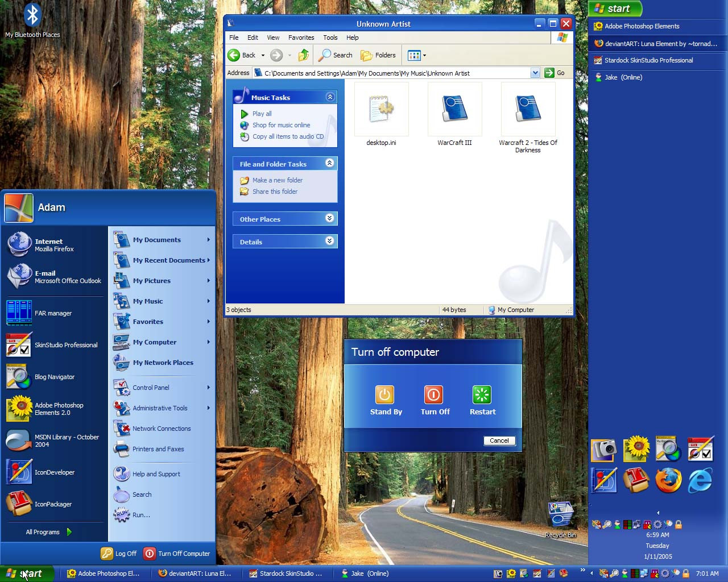The height and width of the screenshot is (582, 728).
Task: Open Run... from the Start menu
Action: pos(162,515)
